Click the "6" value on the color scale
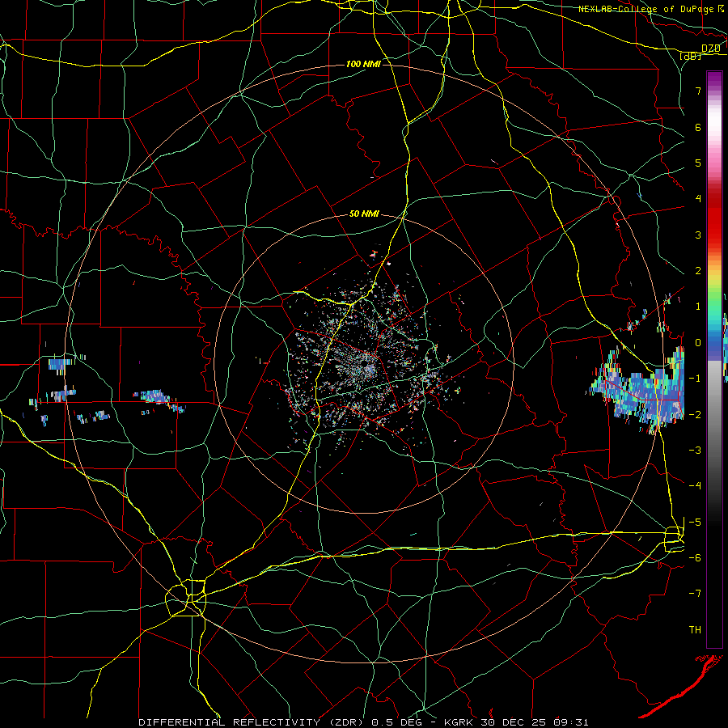This screenshot has width=728, height=728. [x=698, y=127]
